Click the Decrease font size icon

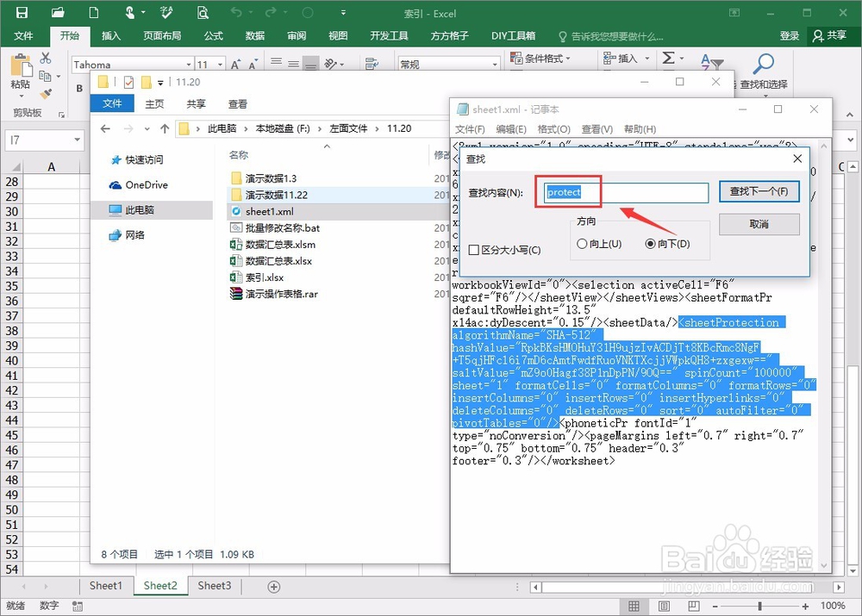pyautogui.click(x=253, y=65)
